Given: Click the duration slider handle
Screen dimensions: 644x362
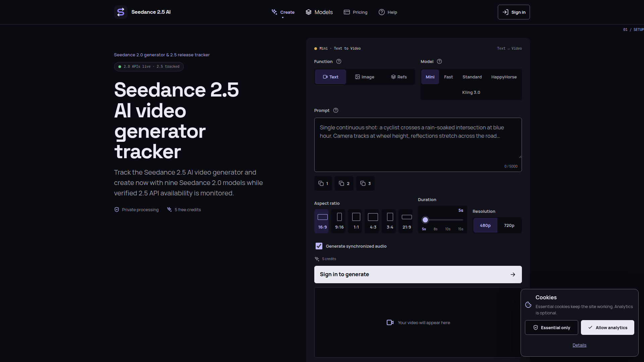Looking at the screenshot, I should tap(425, 220).
